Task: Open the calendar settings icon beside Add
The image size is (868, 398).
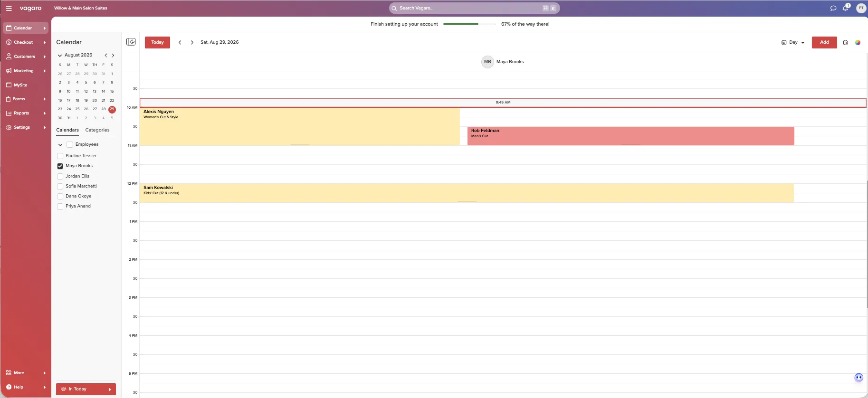Action: pos(846,42)
